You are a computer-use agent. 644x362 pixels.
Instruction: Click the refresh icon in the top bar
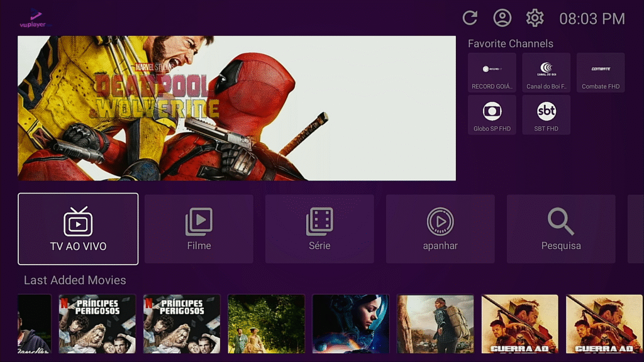pos(470,18)
